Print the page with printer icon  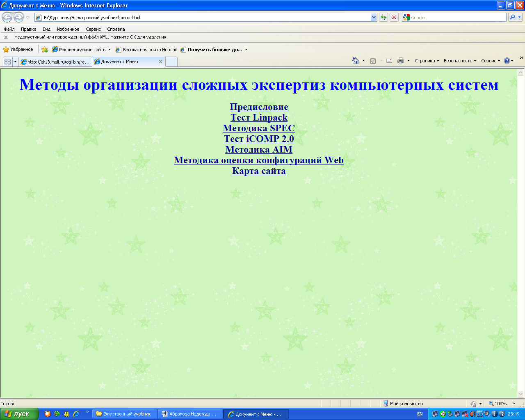[x=401, y=61]
